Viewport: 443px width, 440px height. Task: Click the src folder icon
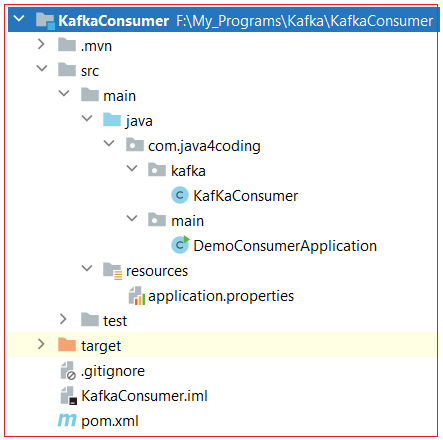point(67,70)
